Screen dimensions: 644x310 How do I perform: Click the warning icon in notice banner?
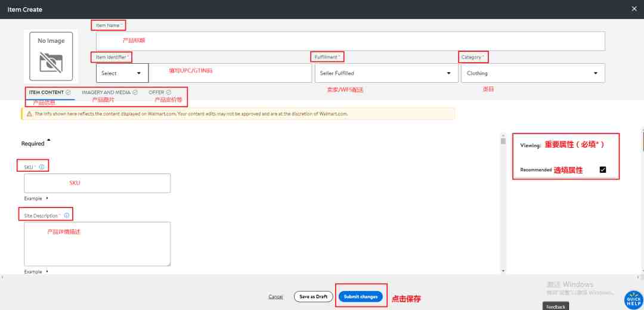(29, 114)
